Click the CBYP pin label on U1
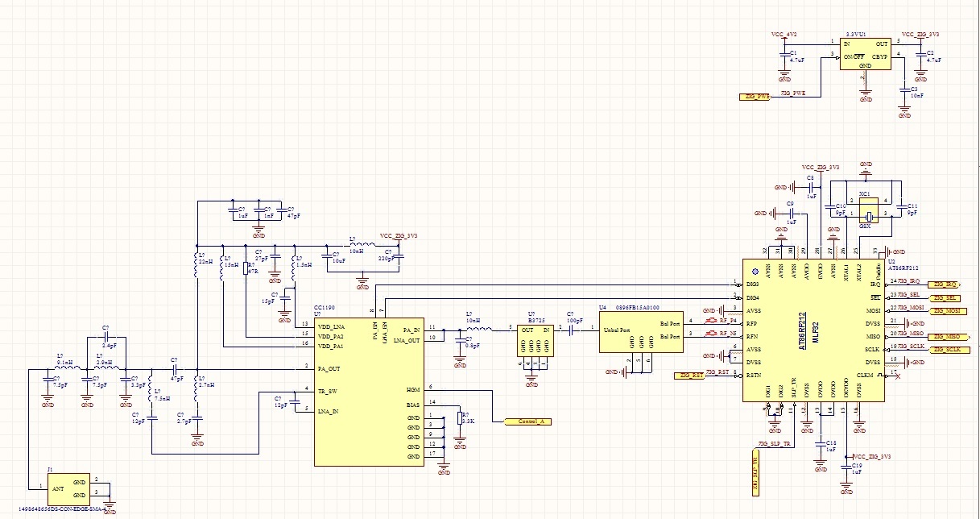 point(881,56)
